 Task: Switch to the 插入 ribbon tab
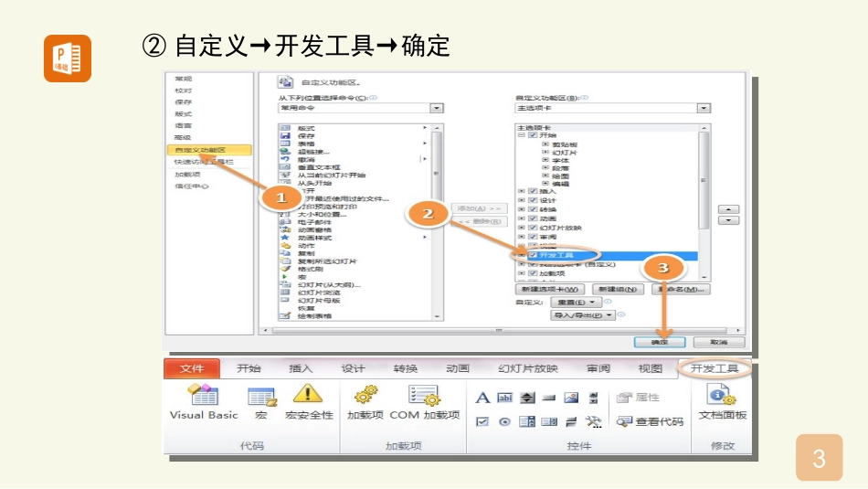click(301, 368)
